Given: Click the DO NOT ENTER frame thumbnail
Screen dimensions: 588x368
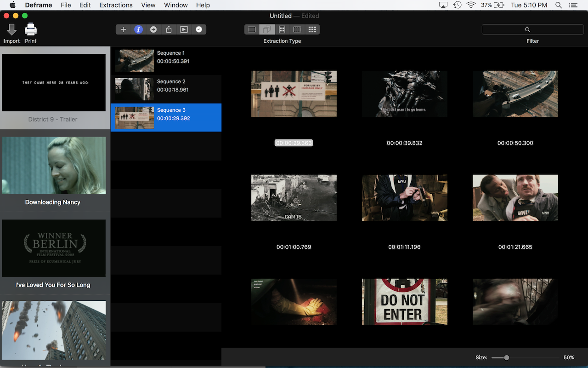Looking at the screenshot, I should coord(405,302).
